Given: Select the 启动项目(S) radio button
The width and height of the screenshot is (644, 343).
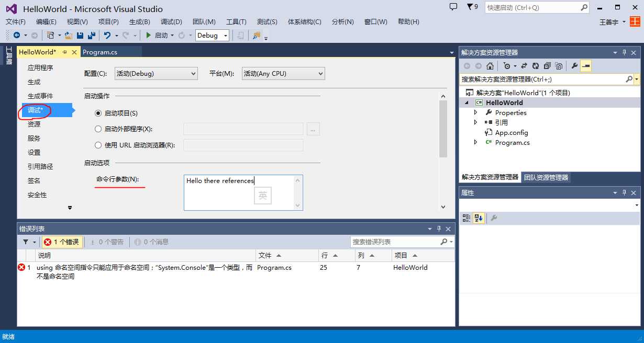Looking at the screenshot, I should click(x=98, y=113).
